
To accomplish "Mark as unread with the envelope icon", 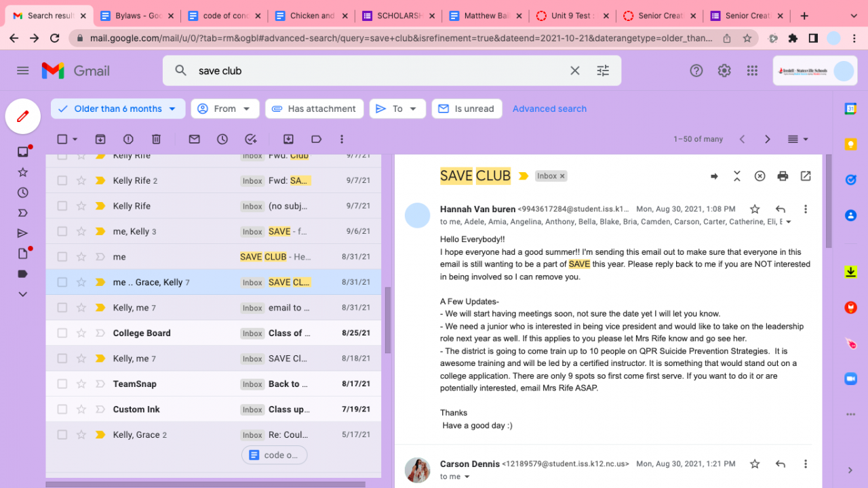I will [x=195, y=139].
